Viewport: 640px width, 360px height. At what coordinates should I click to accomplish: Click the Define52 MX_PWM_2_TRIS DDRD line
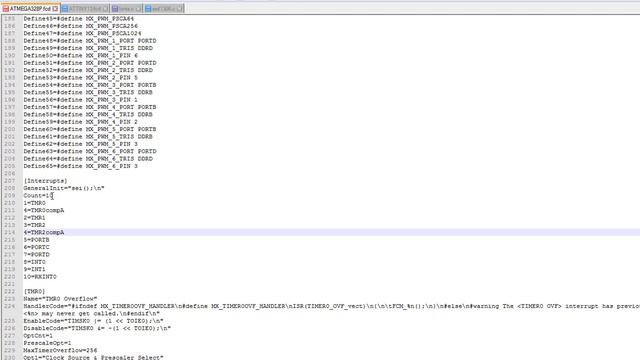[88, 70]
